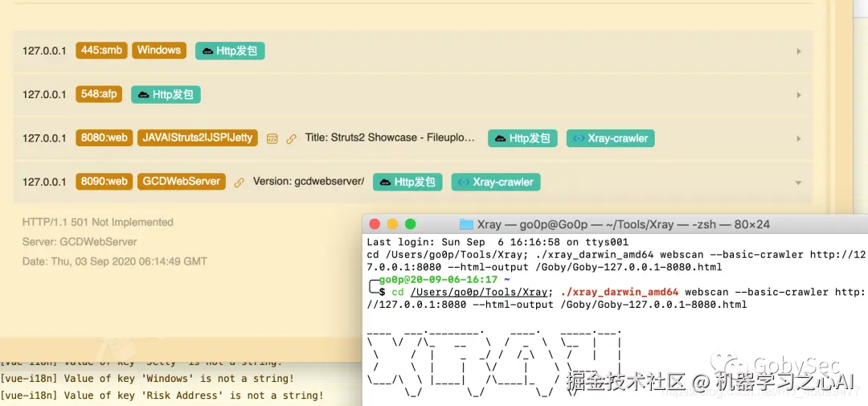This screenshot has height=406, width=868.
Task: Collapse the 8090:web row arrow
Action: (x=798, y=182)
